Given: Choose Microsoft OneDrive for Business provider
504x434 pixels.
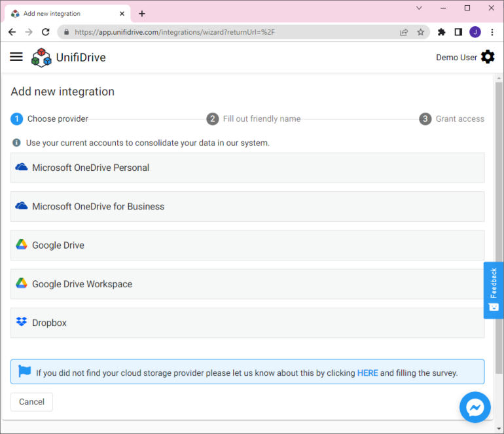Looking at the screenshot, I should [247, 206].
